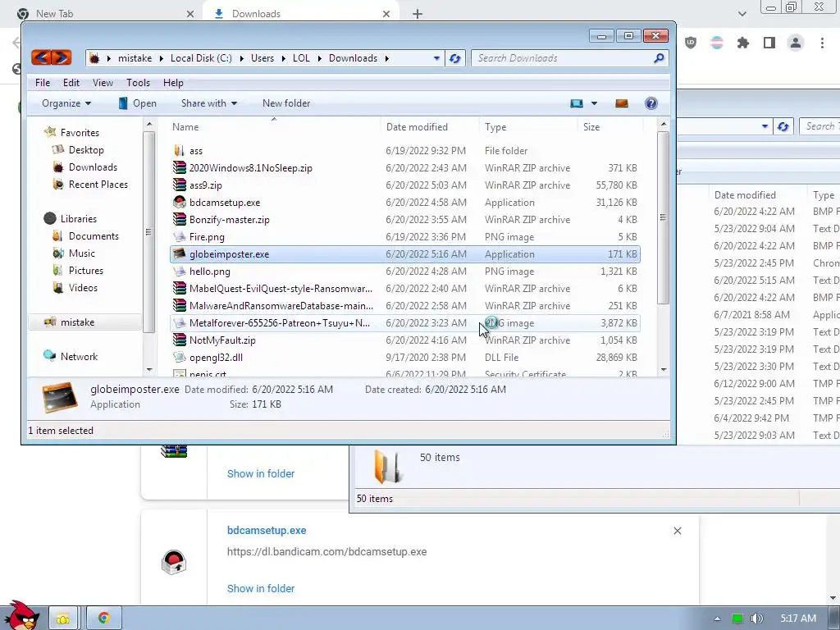Open the File menu
Viewport: 840px width, 630px height.
coord(43,83)
